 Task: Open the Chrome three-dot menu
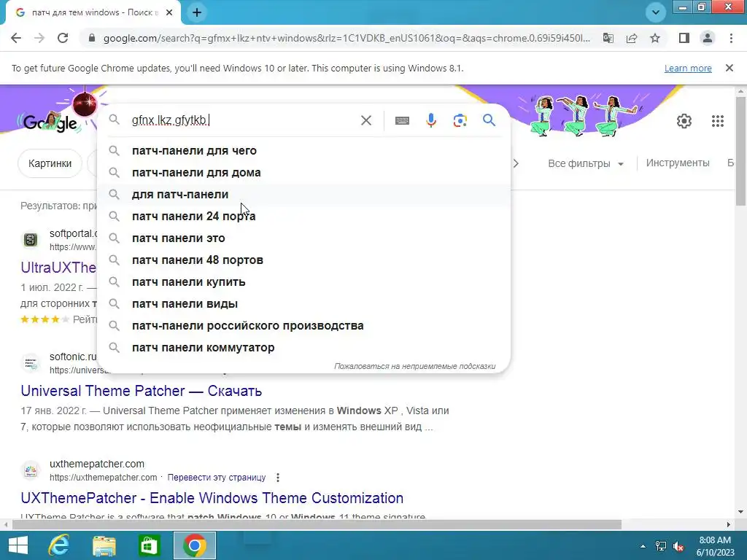click(x=731, y=38)
